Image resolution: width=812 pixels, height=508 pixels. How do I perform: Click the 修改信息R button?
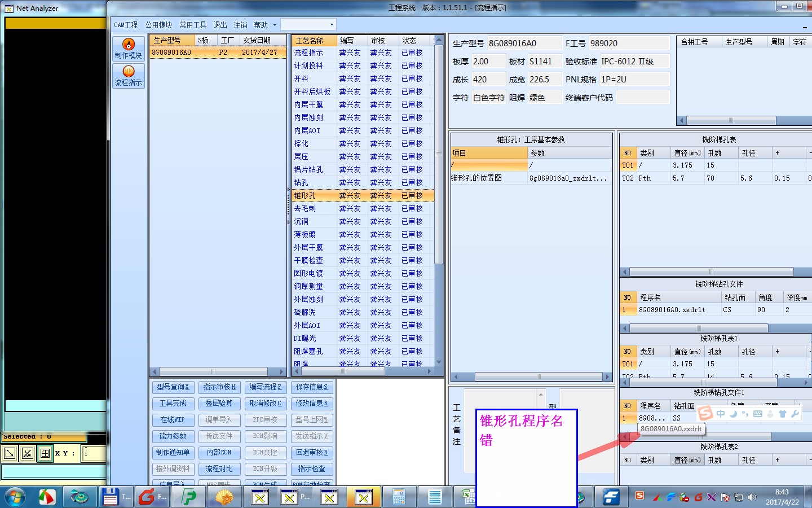312,404
